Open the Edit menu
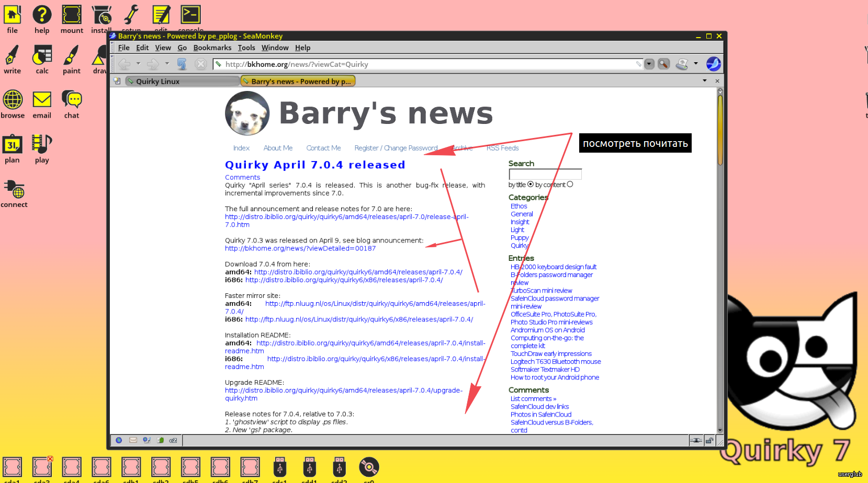Screen dimensions: 868x483 pyautogui.click(x=142, y=48)
